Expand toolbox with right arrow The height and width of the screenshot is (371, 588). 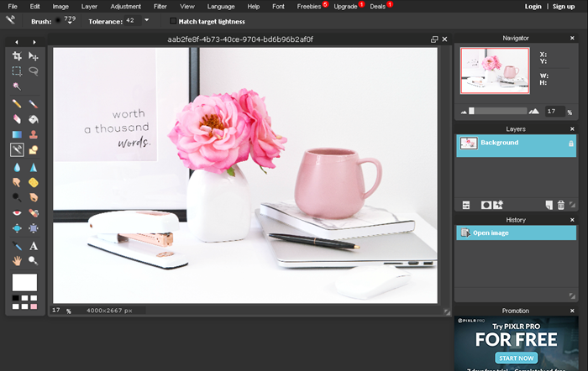34,42
